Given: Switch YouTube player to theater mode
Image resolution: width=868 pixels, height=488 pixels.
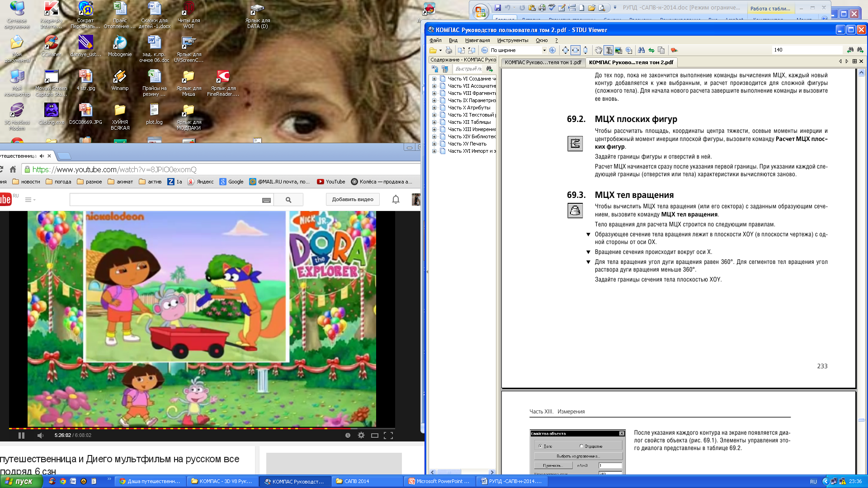Looking at the screenshot, I should (374, 435).
